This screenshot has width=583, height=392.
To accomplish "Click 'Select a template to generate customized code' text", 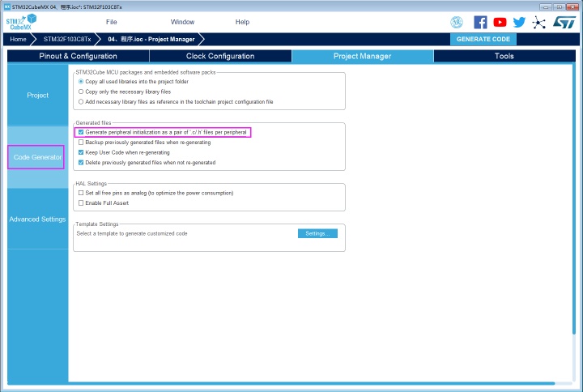I will pos(132,233).
